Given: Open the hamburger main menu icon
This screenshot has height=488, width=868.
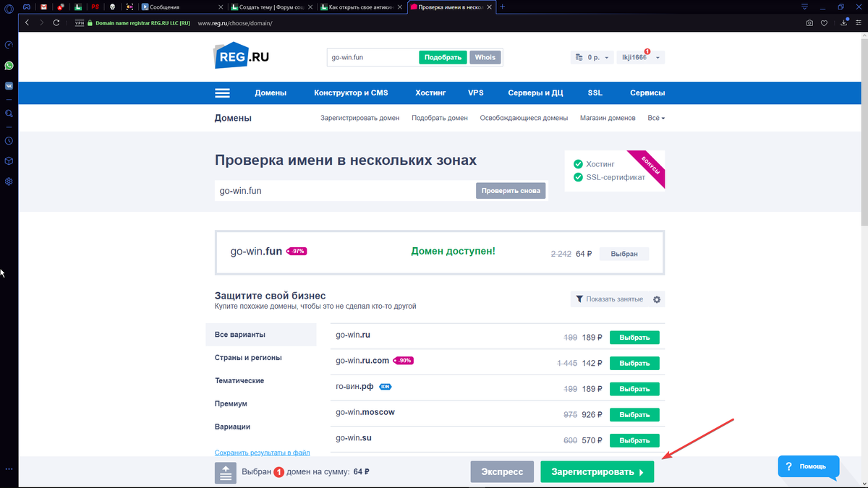Looking at the screenshot, I should (222, 93).
